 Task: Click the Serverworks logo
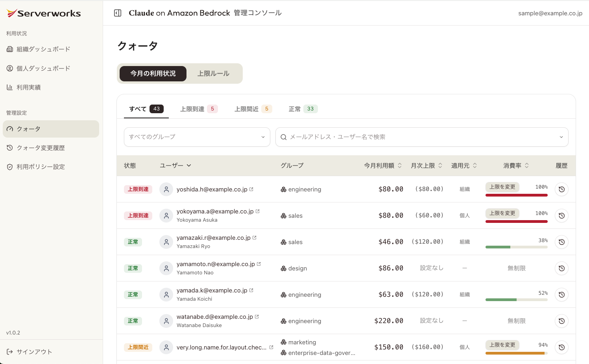coord(44,13)
